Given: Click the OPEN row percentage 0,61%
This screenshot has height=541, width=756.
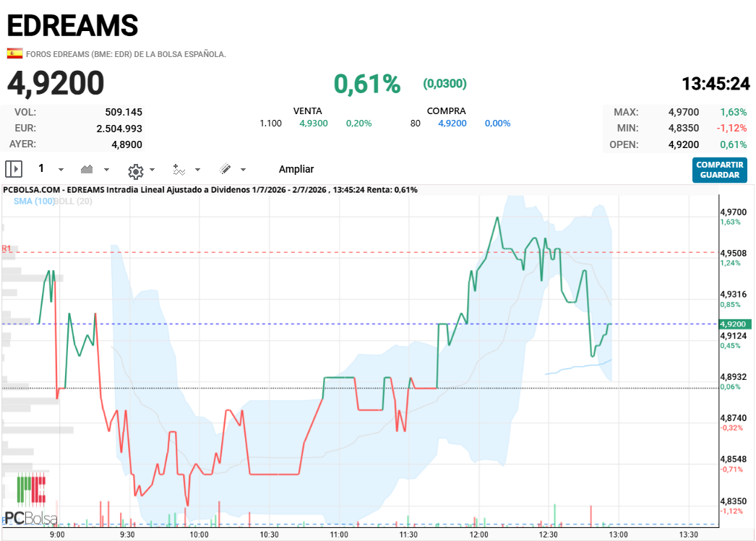Looking at the screenshot, I should 734,144.
